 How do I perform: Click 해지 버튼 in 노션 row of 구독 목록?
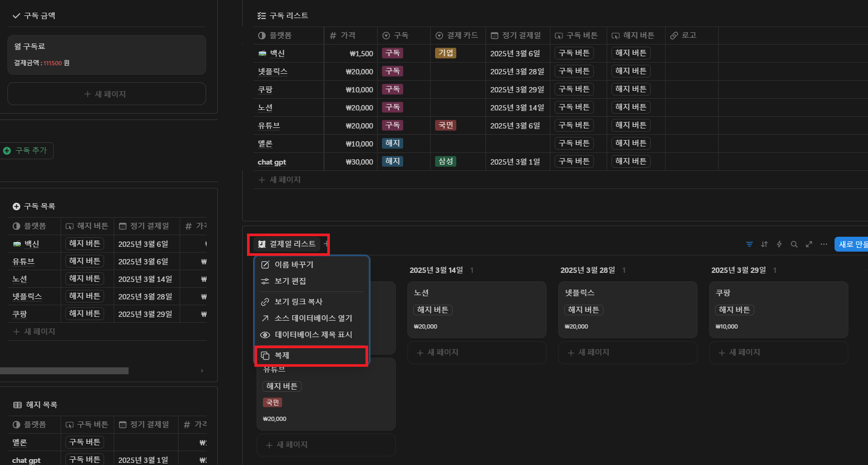[x=85, y=279]
